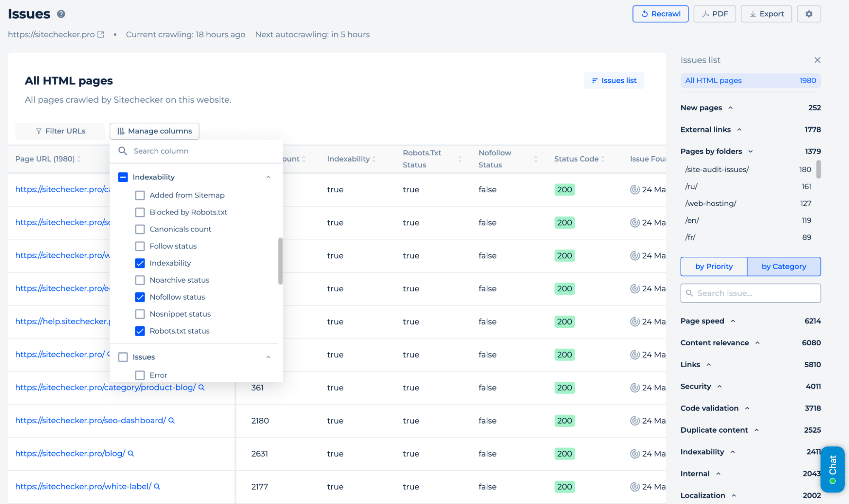
Task: Uncheck Nofollow status column
Action: 140,297
